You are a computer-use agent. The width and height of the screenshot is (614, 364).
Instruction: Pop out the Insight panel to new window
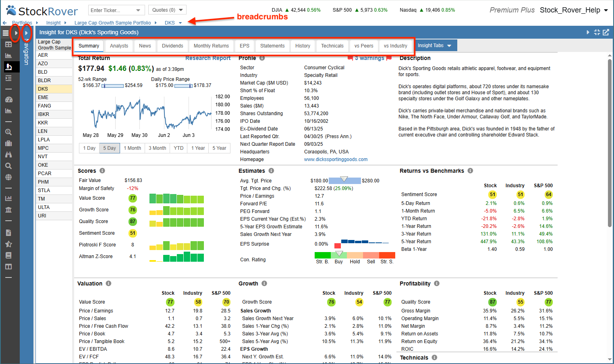point(606,32)
